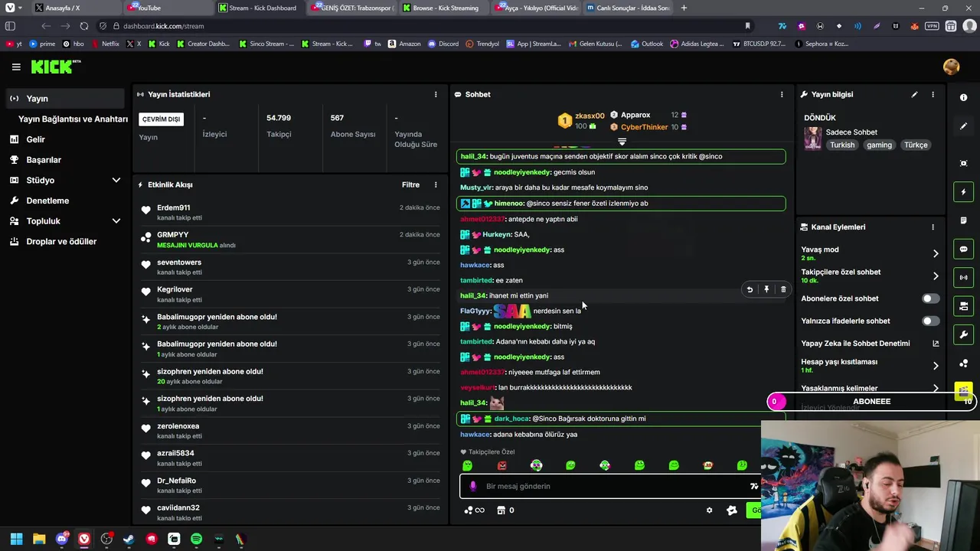Click the Turkish tag
Viewport: 980px width, 551px height.
click(x=842, y=145)
